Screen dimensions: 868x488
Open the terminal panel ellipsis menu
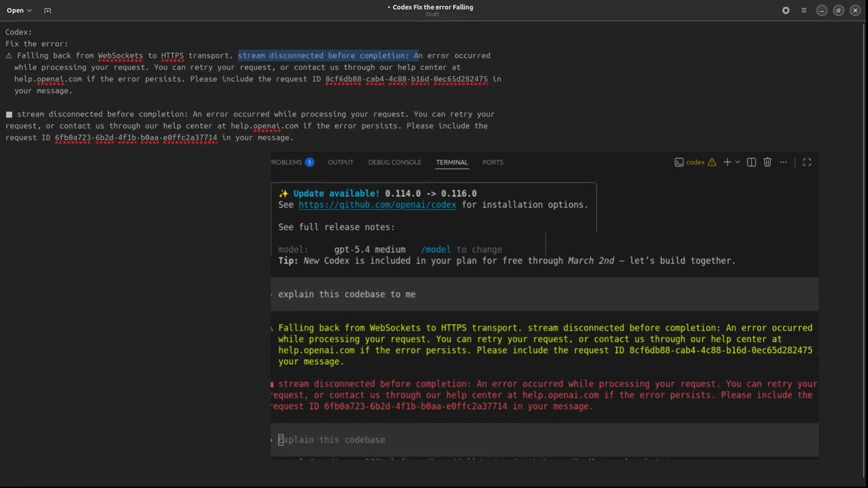pos(783,162)
